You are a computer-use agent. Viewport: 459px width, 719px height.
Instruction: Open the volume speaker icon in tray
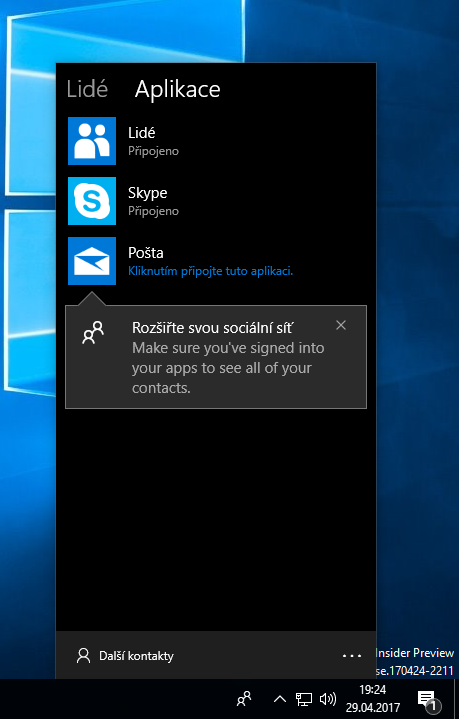point(328,699)
